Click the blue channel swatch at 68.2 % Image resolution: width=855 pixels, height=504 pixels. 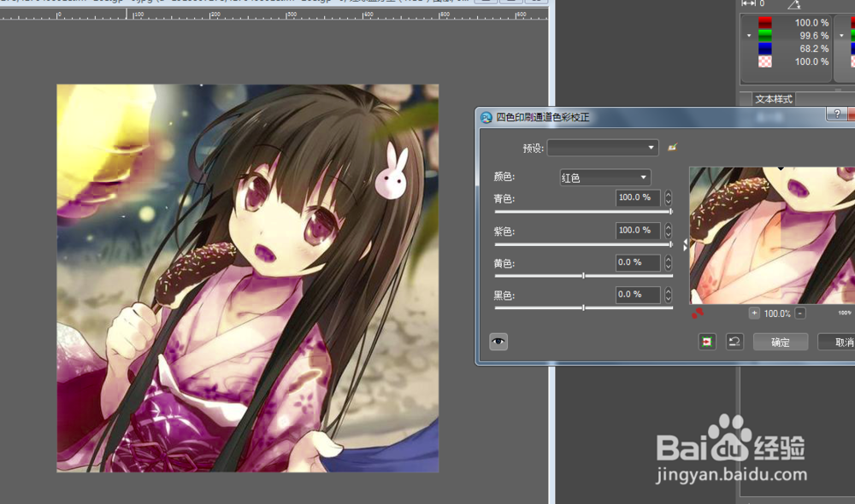click(x=765, y=49)
